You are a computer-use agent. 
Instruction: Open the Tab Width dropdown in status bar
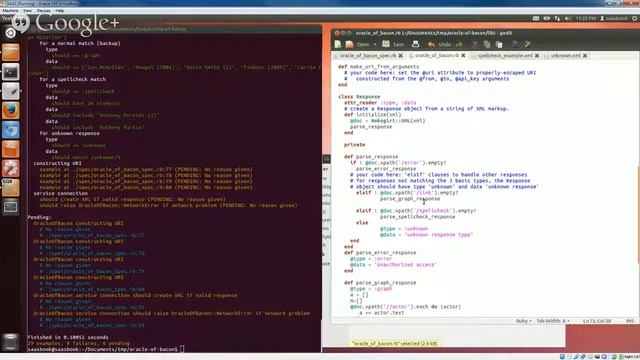click(553, 321)
